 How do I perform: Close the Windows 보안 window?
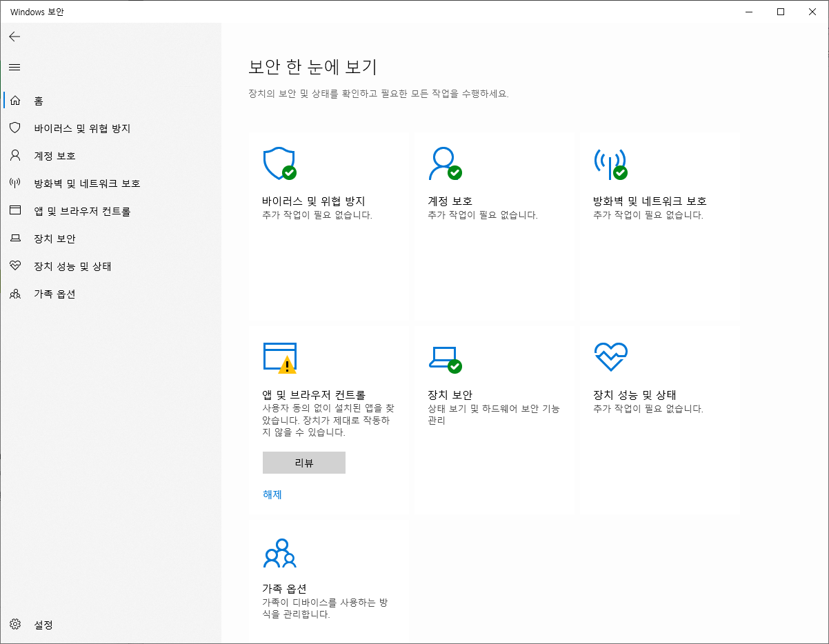point(812,11)
